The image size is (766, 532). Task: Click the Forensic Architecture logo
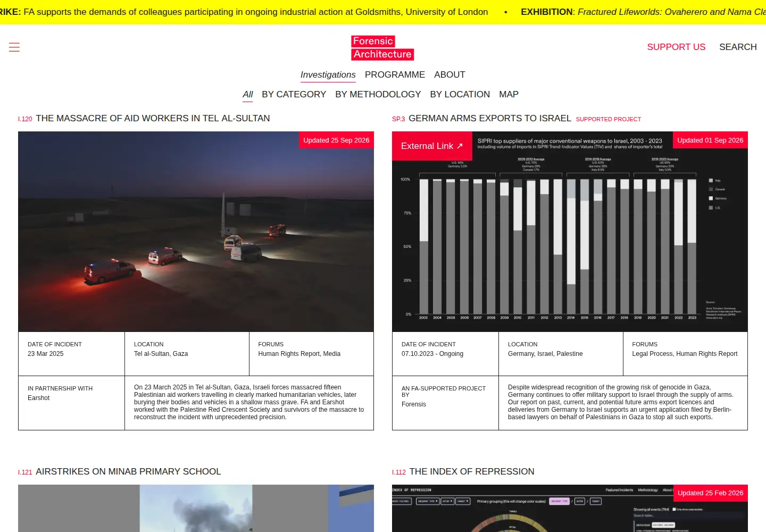point(382,48)
